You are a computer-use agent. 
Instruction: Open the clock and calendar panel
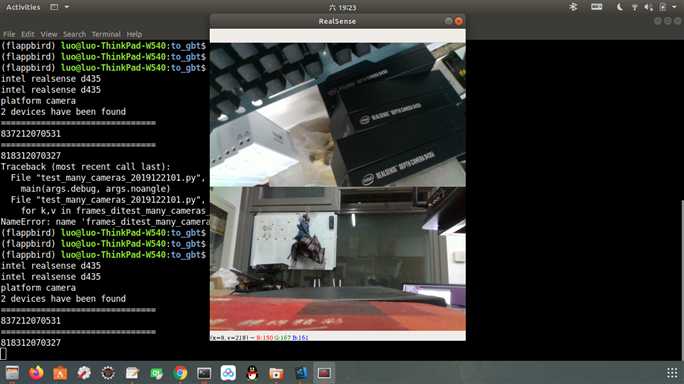[342, 7]
